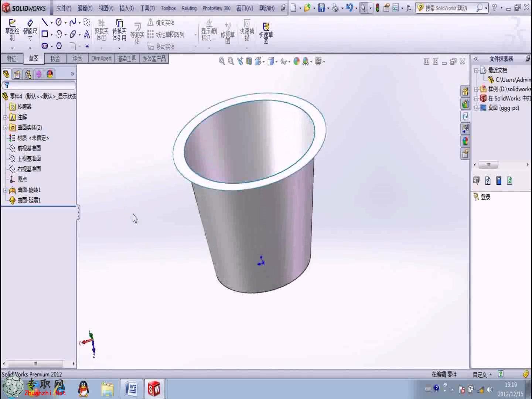Click Previous View icon in view toolbar
532x399 pixels.
(240, 61)
